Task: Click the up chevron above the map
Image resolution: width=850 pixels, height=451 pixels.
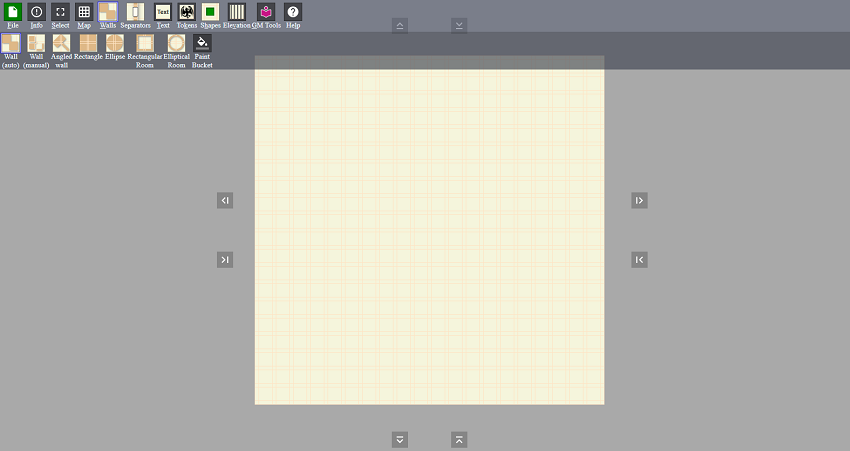Action: (400, 25)
